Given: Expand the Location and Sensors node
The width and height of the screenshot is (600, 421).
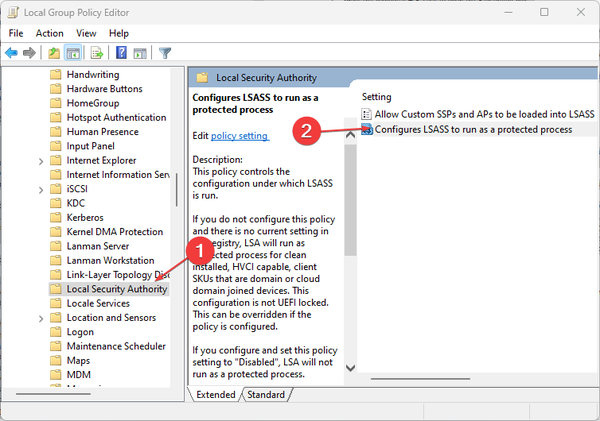Looking at the screenshot, I should (40, 318).
